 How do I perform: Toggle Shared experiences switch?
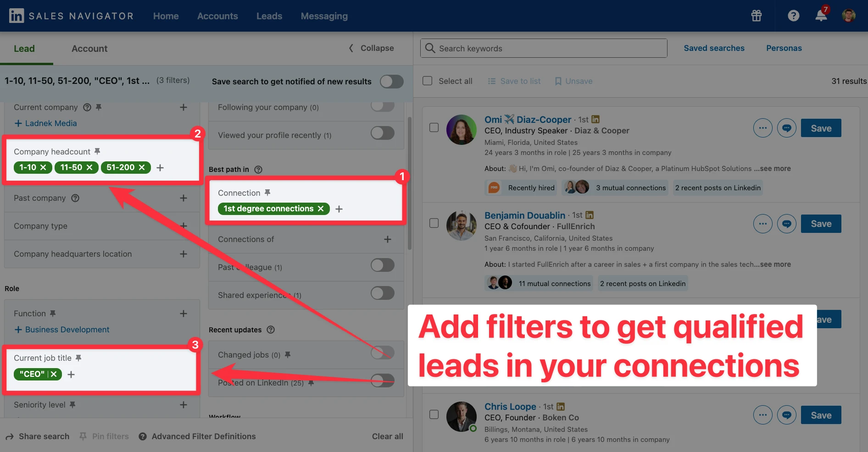[x=383, y=293]
